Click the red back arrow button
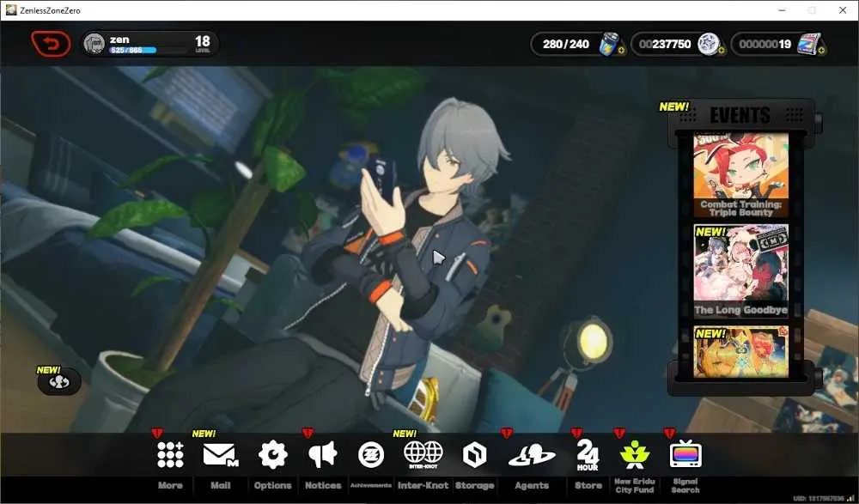859x504 pixels. [x=51, y=44]
